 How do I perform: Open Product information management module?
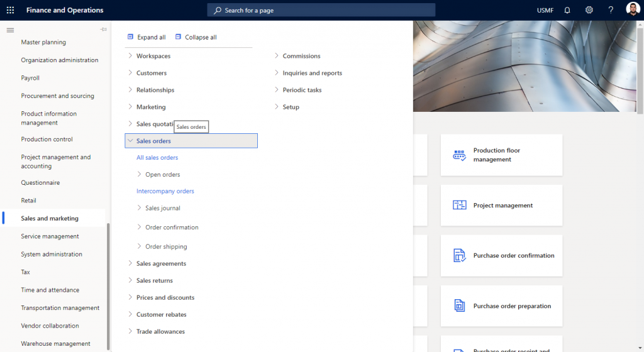[49, 118]
